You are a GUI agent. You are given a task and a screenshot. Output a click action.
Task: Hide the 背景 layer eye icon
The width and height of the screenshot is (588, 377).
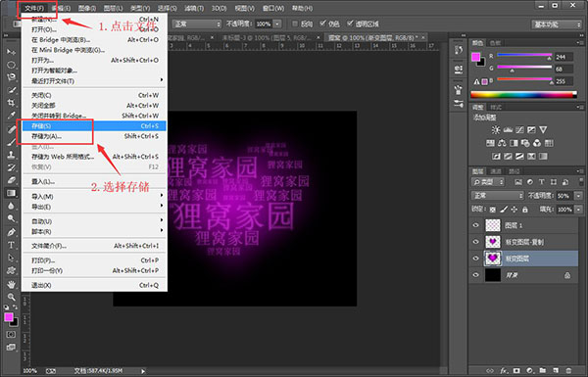coord(476,275)
